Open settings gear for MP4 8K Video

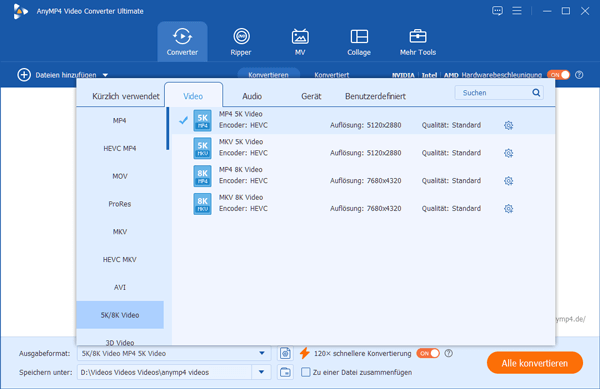(x=508, y=181)
